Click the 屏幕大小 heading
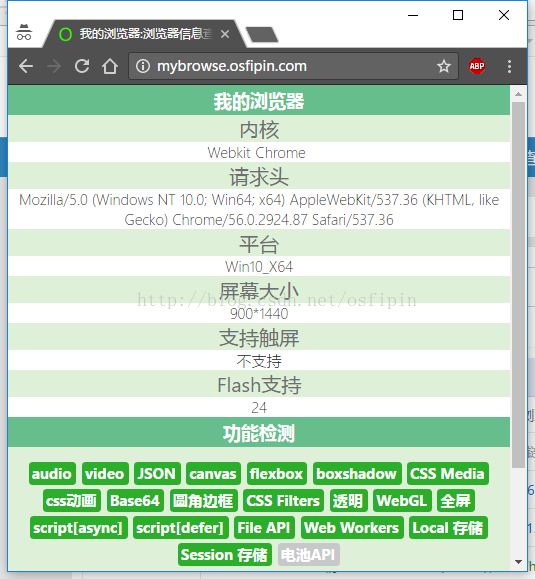The height and width of the screenshot is (579, 535). click(x=259, y=291)
